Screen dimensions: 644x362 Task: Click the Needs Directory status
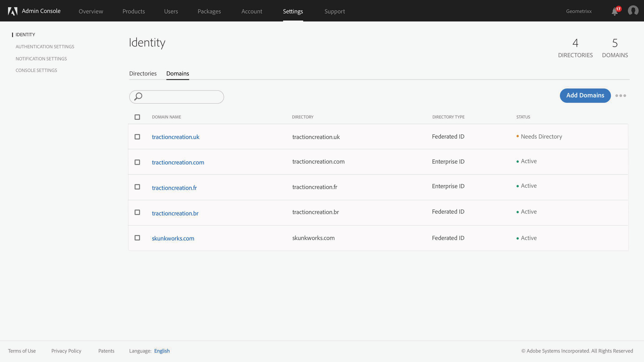[x=541, y=136]
